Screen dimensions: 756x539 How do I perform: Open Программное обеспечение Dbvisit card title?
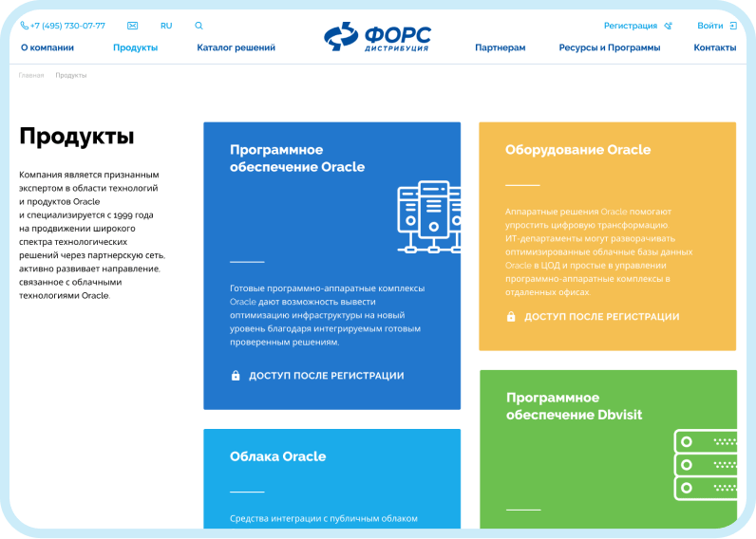[574, 406]
